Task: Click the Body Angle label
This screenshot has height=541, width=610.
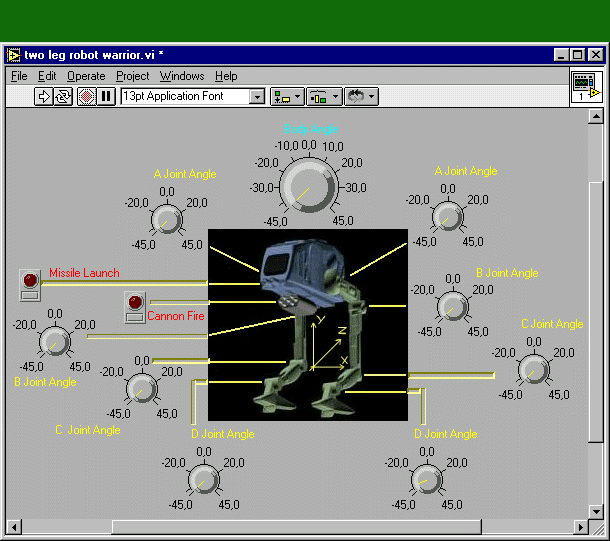Action: (x=311, y=129)
